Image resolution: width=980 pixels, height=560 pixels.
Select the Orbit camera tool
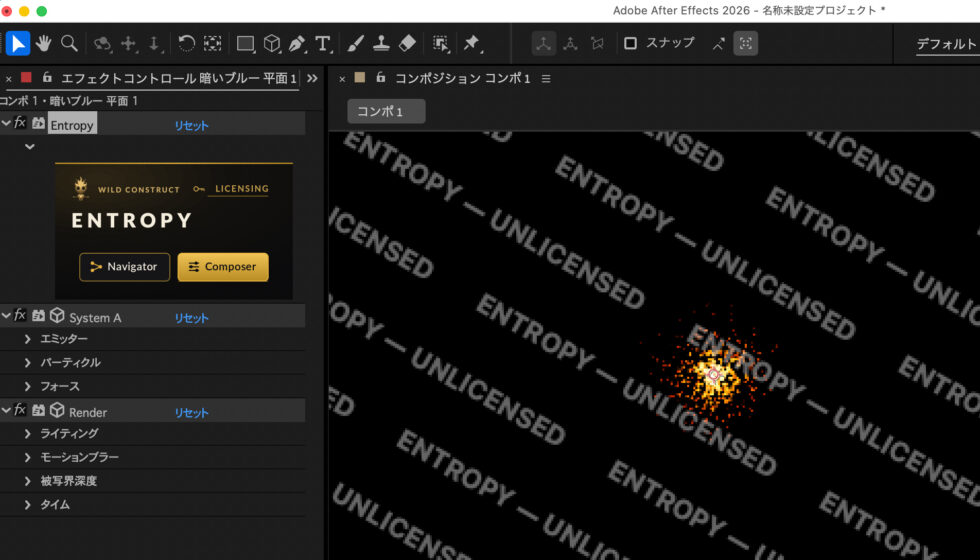click(102, 43)
